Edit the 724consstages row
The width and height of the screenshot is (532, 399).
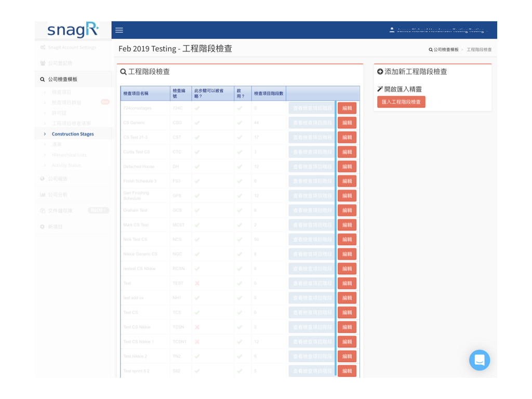pos(347,108)
